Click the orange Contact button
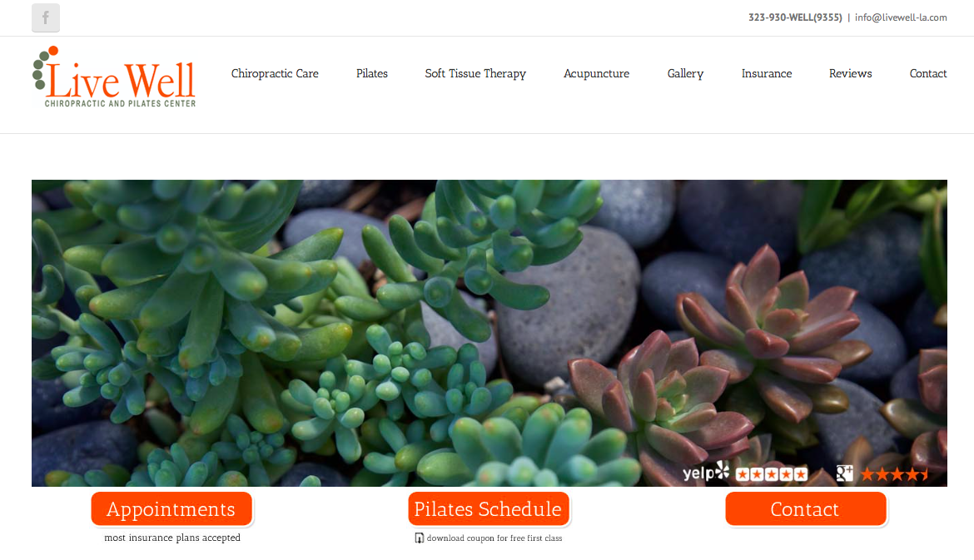974x560 pixels. pos(806,509)
